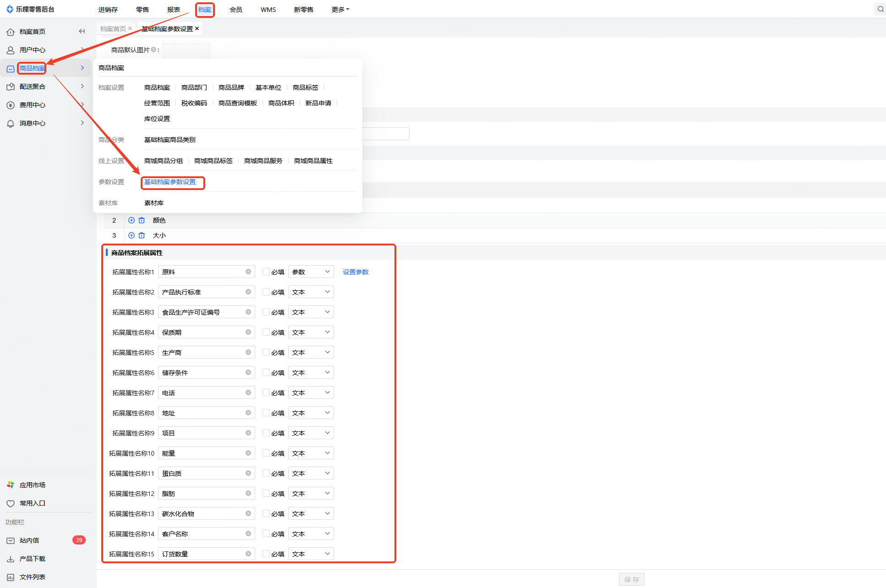This screenshot has height=588, width=886.
Task: Open the 参数 type dropdown for 原料
Action: pos(311,272)
